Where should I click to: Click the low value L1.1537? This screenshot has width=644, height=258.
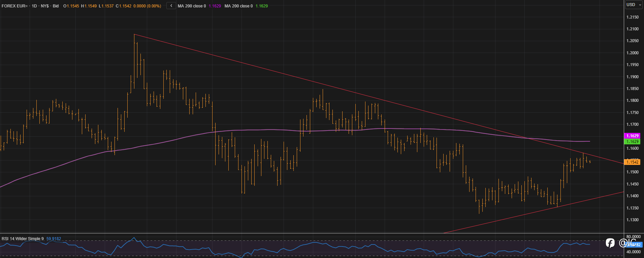pos(106,6)
